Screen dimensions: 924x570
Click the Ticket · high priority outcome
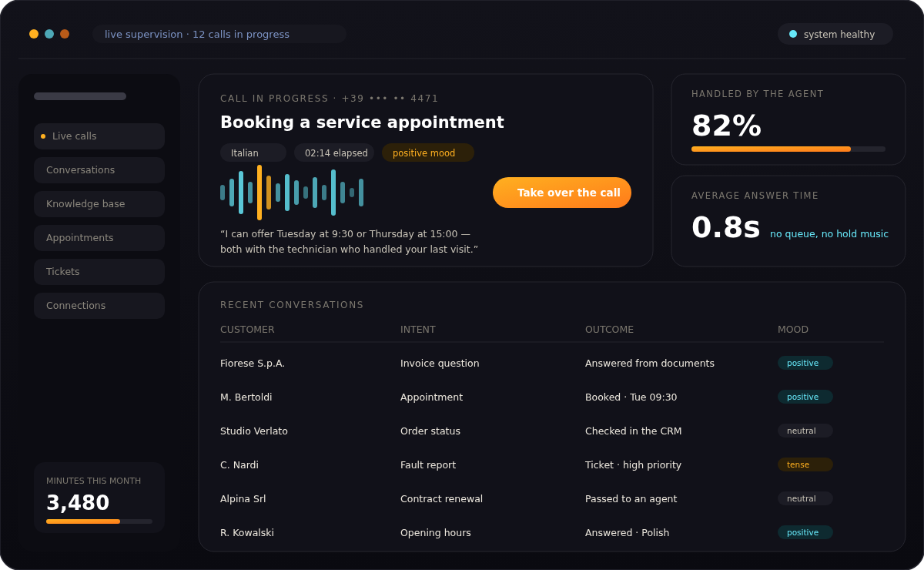pos(633,465)
